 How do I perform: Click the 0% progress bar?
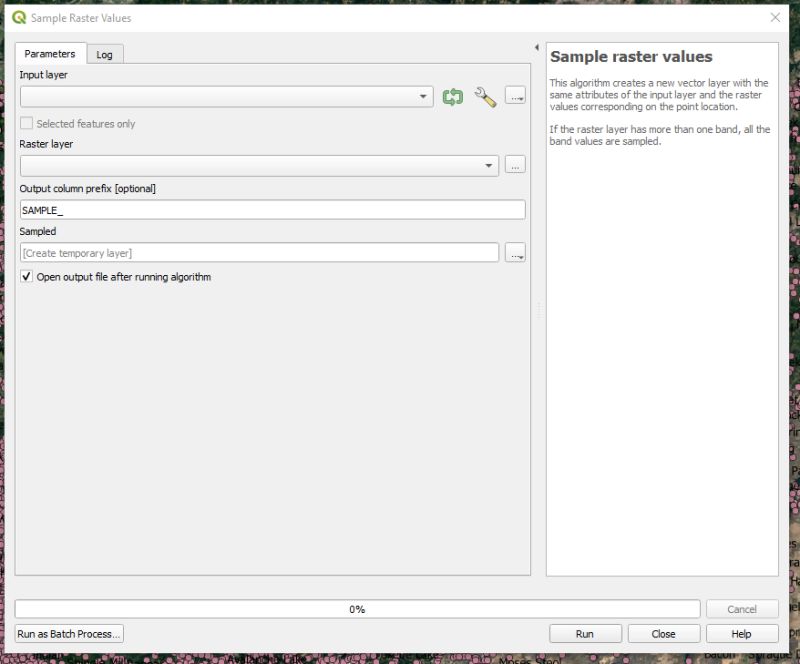(357, 609)
